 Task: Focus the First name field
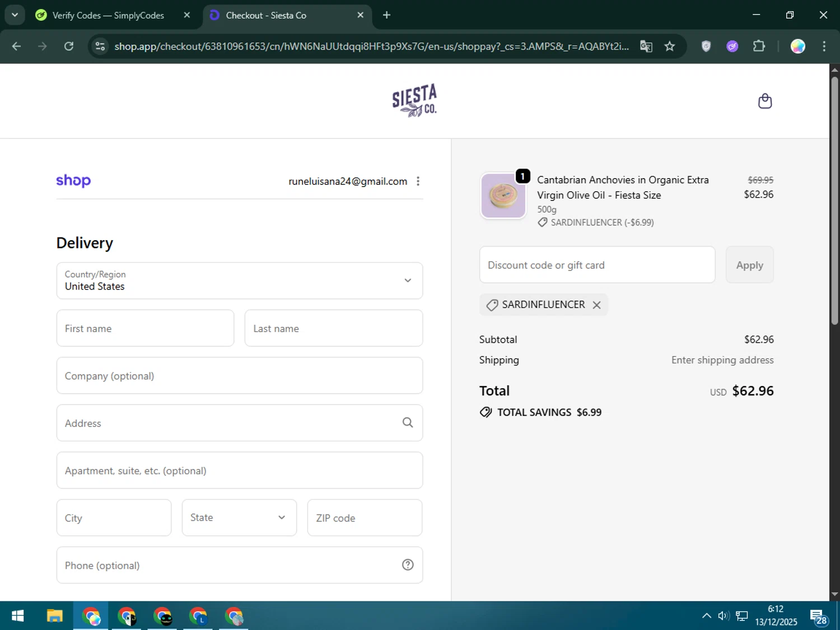145,328
